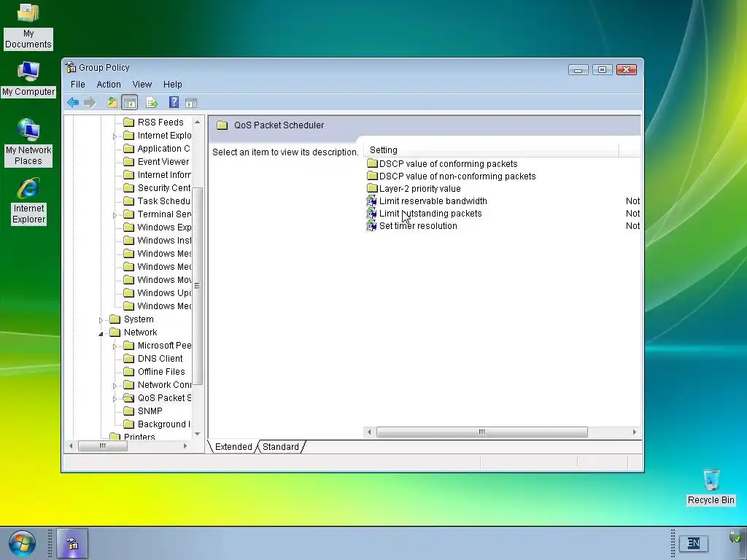Toggle the Show/Hide Console Tree icon
The width and height of the screenshot is (747, 560).
point(130,102)
